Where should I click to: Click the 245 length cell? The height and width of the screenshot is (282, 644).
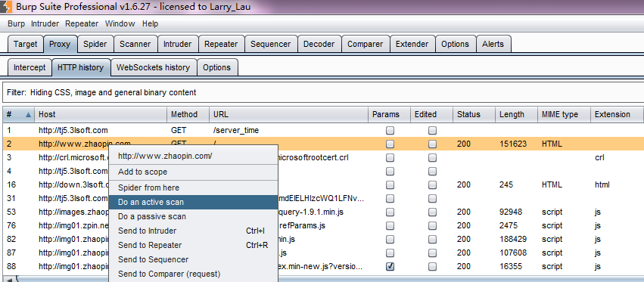coord(506,184)
